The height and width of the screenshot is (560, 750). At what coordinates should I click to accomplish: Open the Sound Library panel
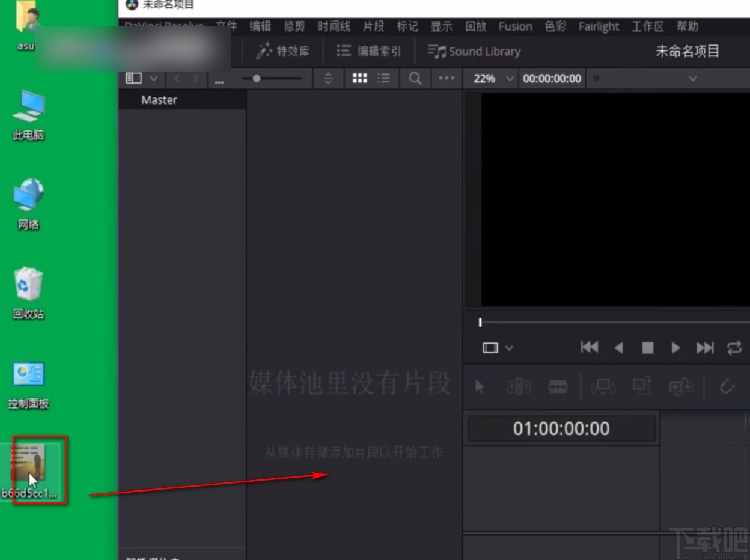[x=474, y=51]
